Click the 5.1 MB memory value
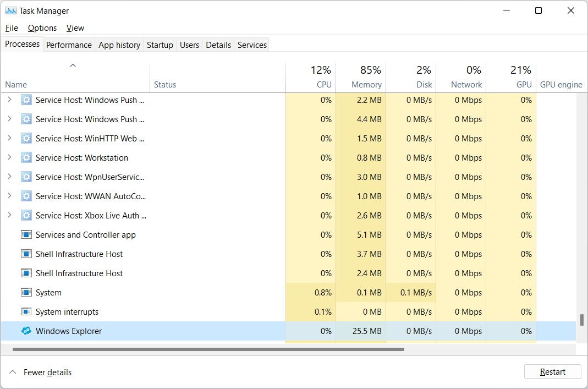The image size is (588, 389). [x=369, y=235]
